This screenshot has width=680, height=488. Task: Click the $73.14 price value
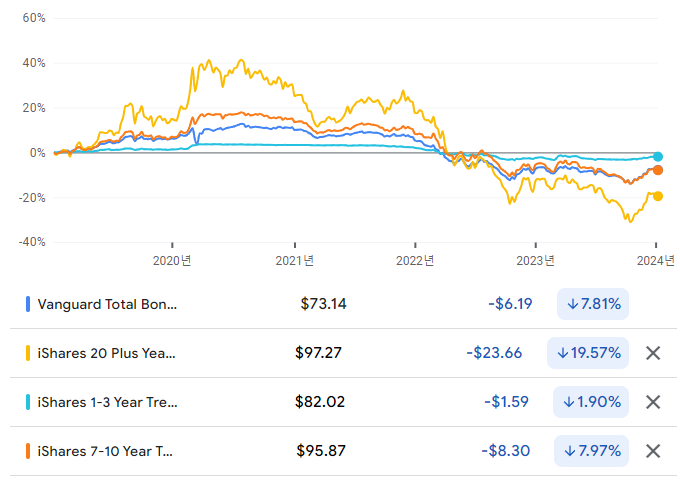324,304
